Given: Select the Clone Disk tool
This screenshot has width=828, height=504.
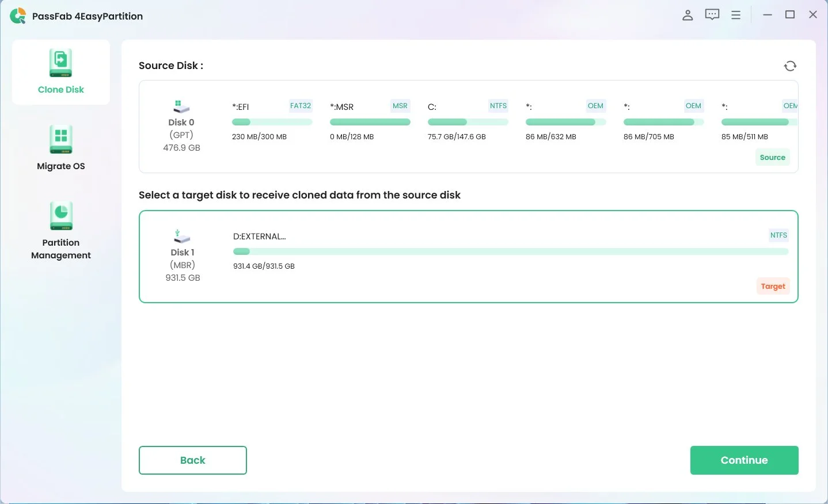Looking at the screenshot, I should (60, 72).
